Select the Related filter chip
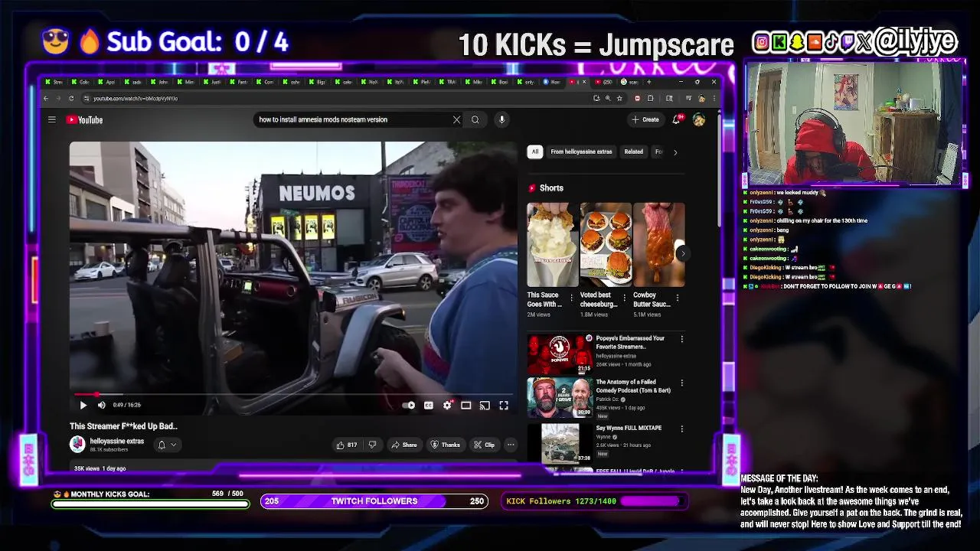The image size is (980, 551). pos(633,152)
